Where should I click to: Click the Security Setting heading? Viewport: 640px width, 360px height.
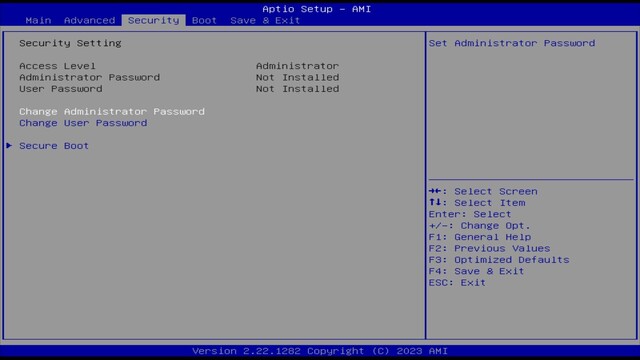pyautogui.click(x=70, y=43)
